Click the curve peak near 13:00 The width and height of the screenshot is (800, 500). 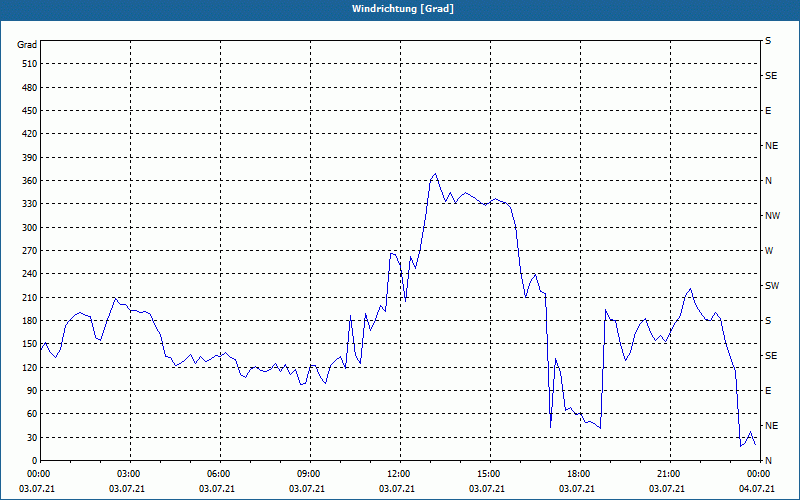(435, 174)
